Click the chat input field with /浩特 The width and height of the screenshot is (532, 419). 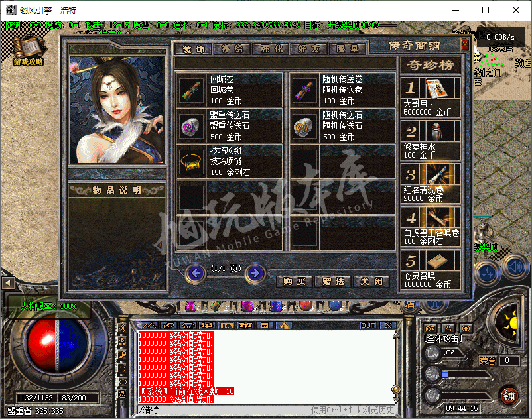(267, 410)
